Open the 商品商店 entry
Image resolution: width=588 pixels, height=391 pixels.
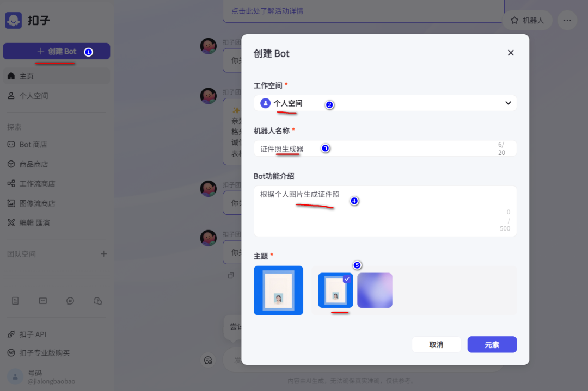[56, 164]
